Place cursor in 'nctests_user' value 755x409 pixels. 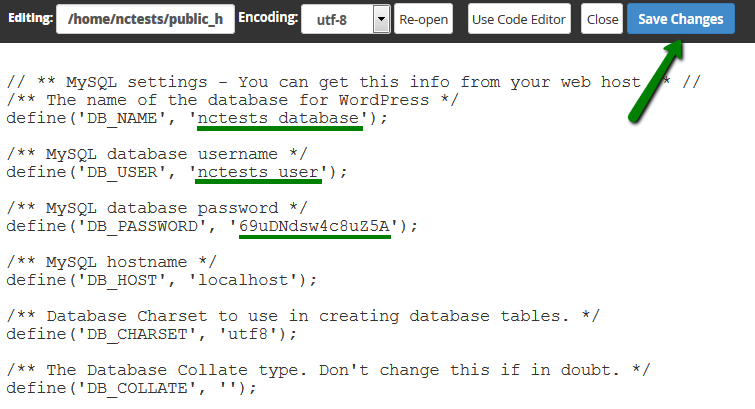click(259, 172)
